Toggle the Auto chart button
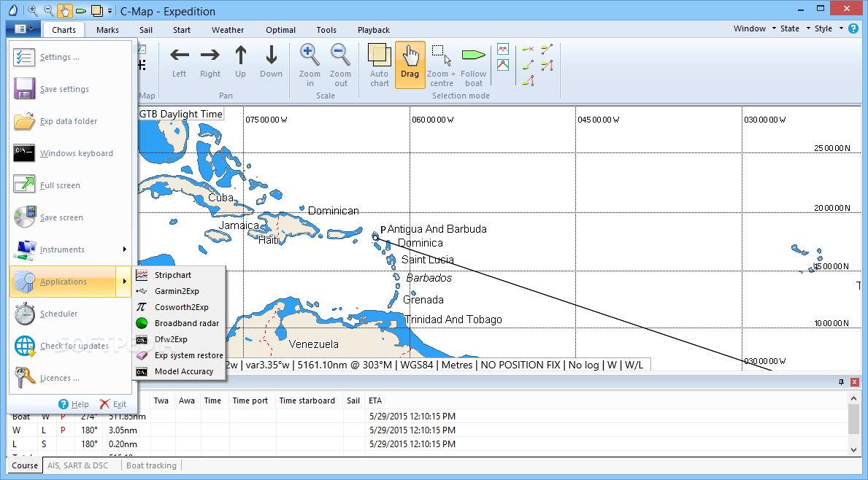Viewport: 868px width, 480px height. point(379,65)
